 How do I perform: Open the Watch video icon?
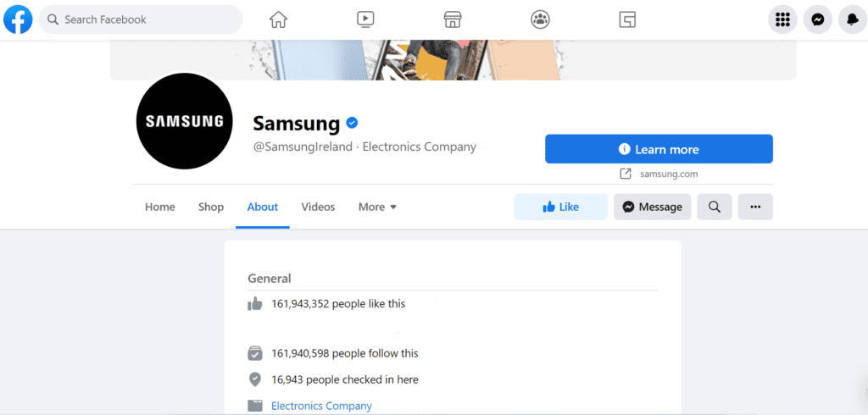click(x=365, y=20)
